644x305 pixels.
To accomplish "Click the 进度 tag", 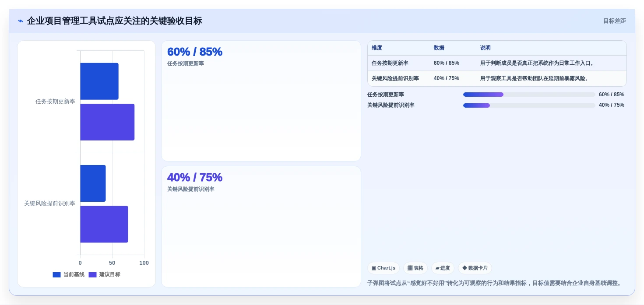I will pos(443,268).
